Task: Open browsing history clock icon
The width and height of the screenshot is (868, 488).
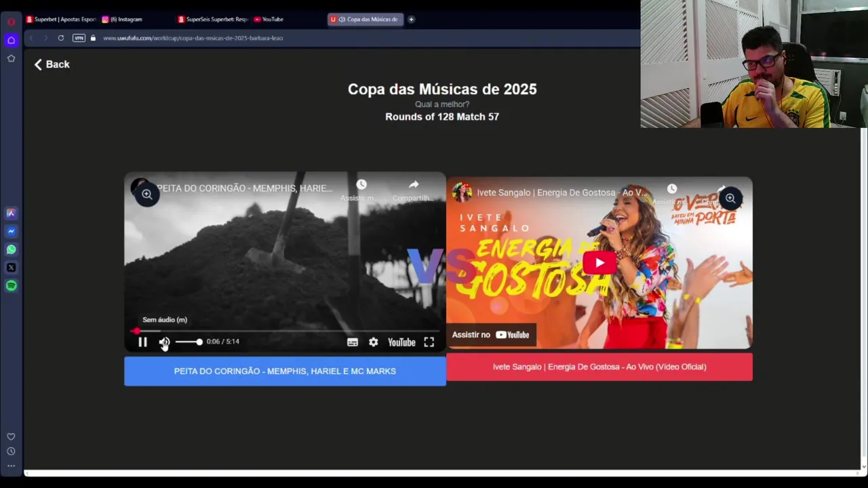Action: coord(11,451)
